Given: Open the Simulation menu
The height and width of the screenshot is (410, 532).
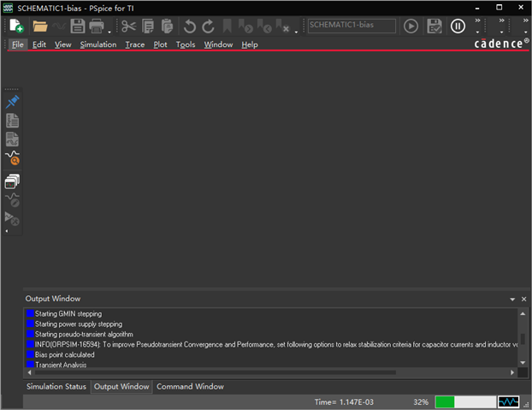Looking at the screenshot, I should tap(98, 45).
